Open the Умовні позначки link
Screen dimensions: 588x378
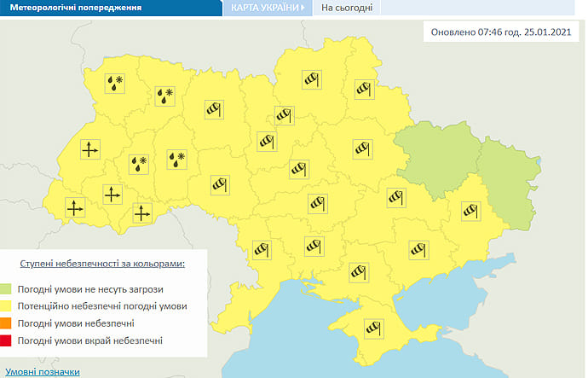click(x=43, y=372)
